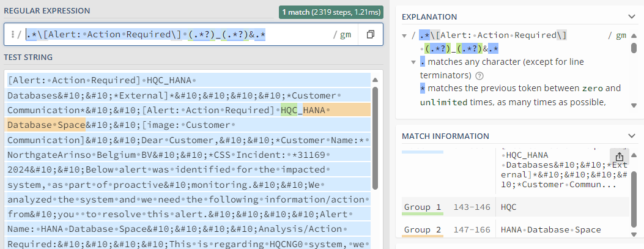644x249 pixels.
Task: Click the 'TEST STRING' heading
Action: pos(28,57)
